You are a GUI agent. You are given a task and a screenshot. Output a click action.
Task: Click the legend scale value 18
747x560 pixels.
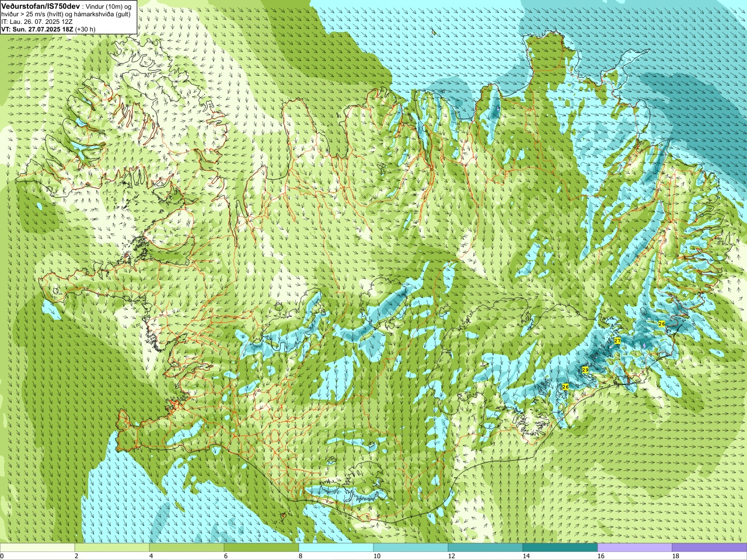point(676,556)
